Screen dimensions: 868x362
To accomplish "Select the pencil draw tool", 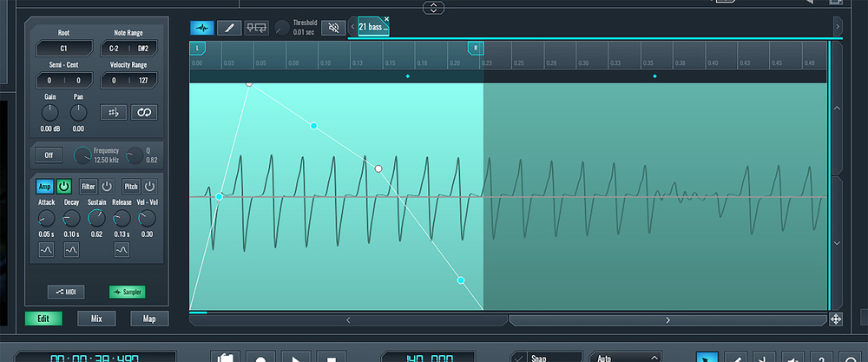I will pos(229,28).
